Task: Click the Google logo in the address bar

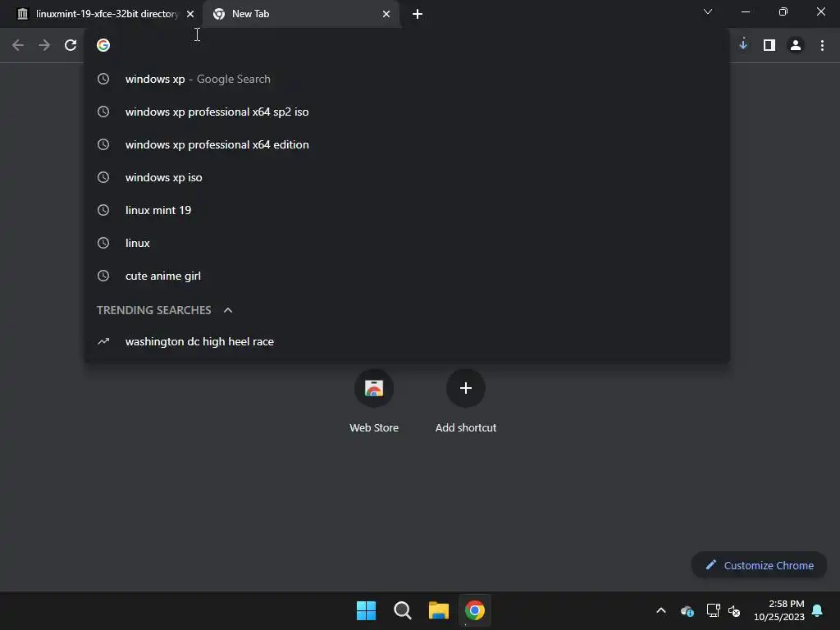Action: tap(103, 45)
